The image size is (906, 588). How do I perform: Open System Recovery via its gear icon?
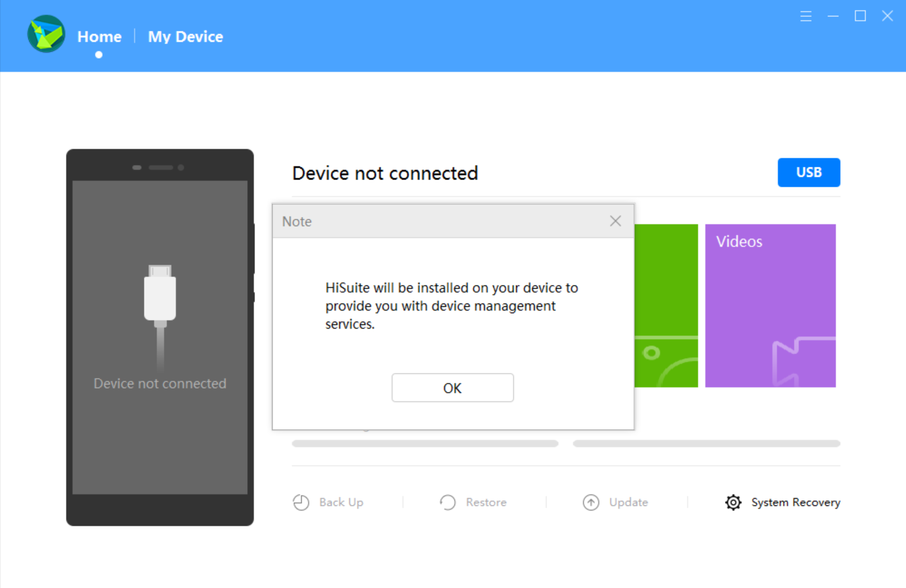pos(733,502)
